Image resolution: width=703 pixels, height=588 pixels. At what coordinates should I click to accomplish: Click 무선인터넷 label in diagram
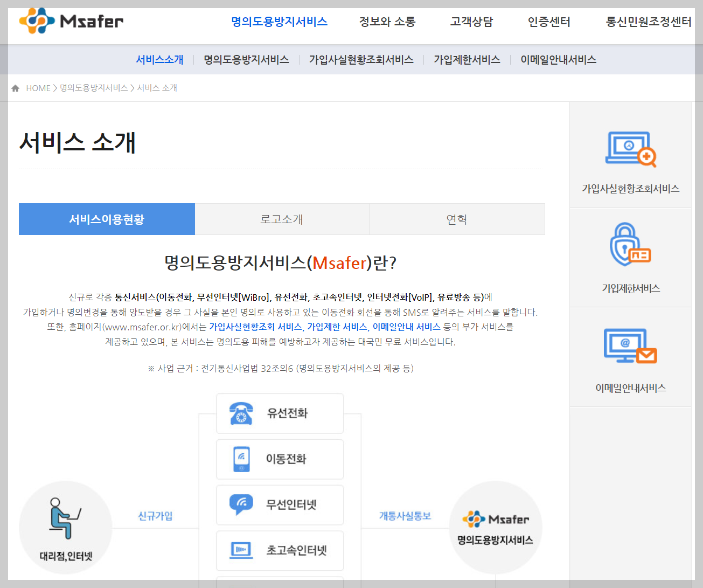[x=291, y=505]
